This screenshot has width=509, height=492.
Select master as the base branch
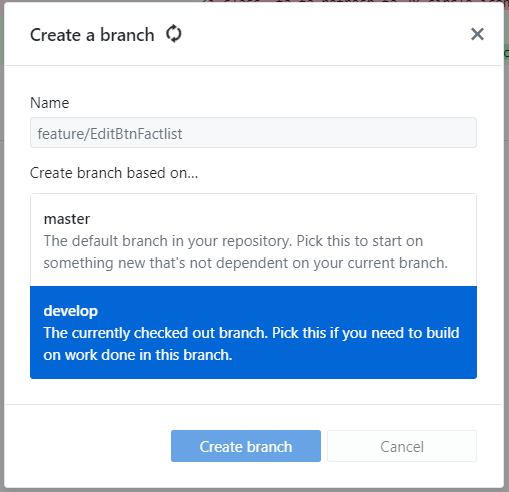click(253, 240)
